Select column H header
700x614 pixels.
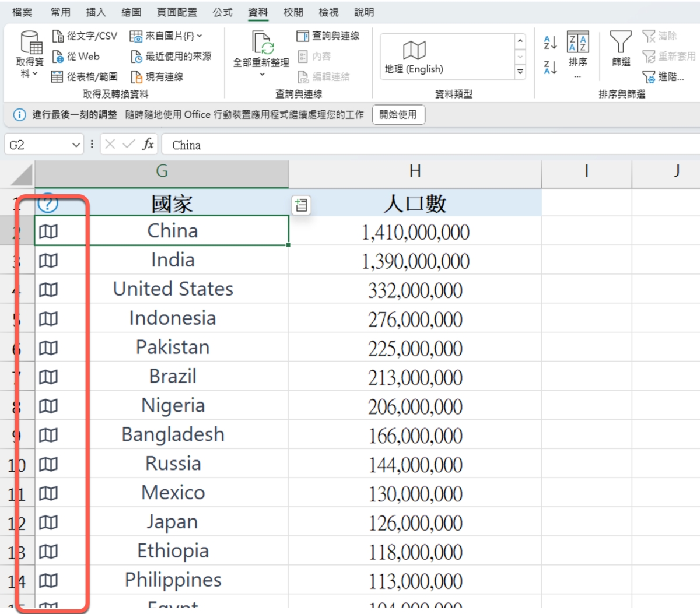415,171
